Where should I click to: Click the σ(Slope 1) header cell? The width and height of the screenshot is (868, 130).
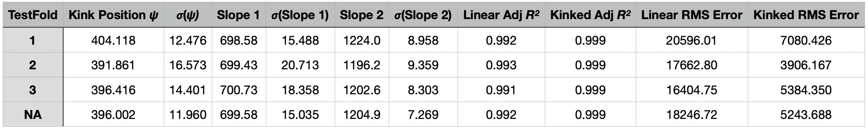coord(300,15)
